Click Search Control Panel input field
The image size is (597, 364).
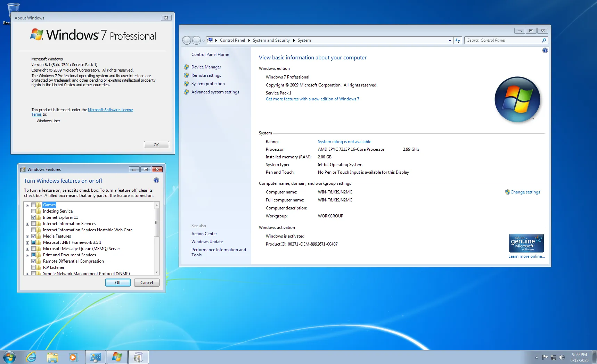(503, 40)
